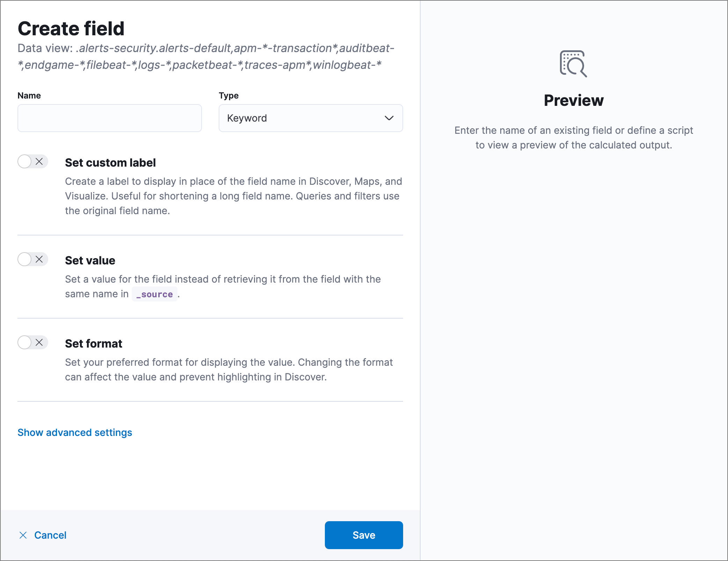Image resolution: width=728 pixels, height=561 pixels.
Task: Choose a type from the Keyword selector
Action: coord(310,118)
